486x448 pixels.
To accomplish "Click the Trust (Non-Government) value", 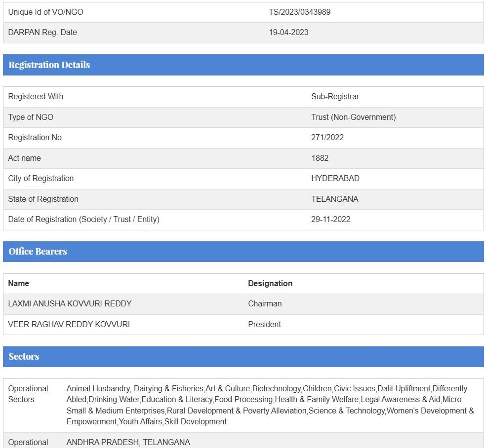I will coord(353,117).
